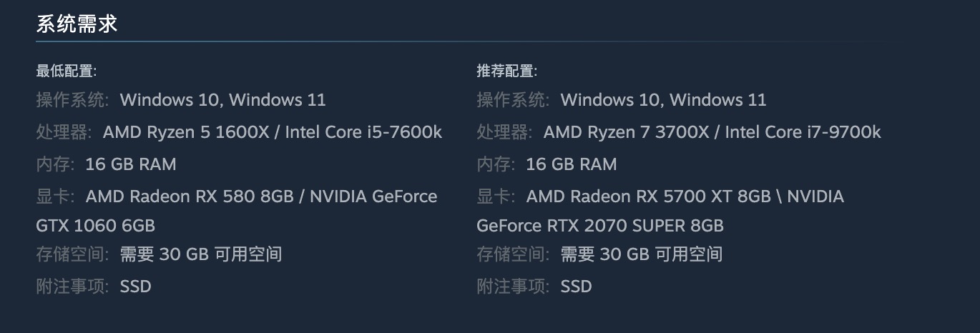The height and width of the screenshot is (333, 980).
Task: Click the GTX 1060 6GB text line
Action: click(x=95, y=226)
